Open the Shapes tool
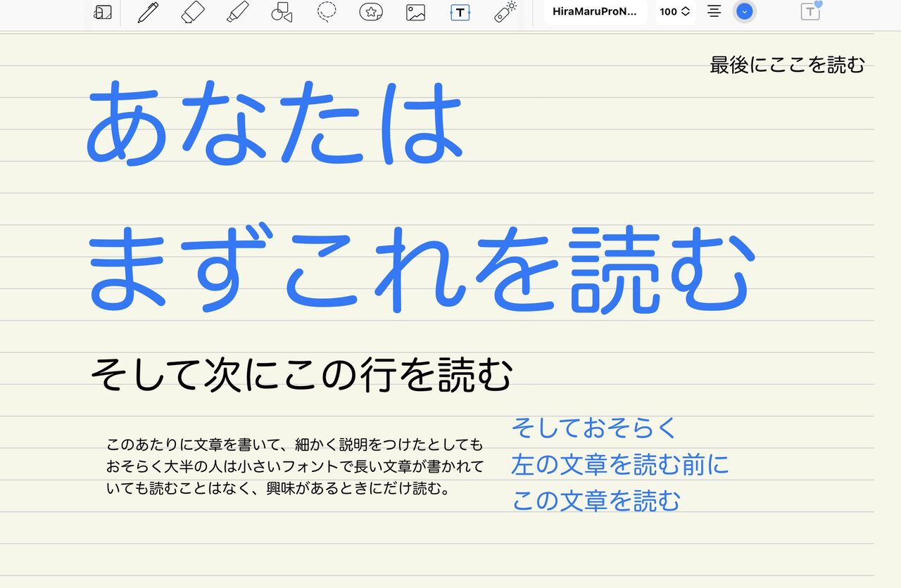 (x=282, y=12)
